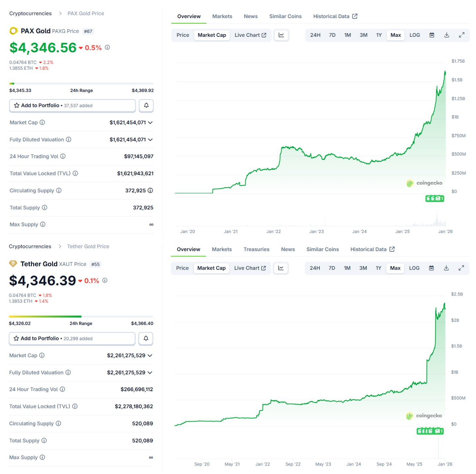Image resolution: width=476 pixels, height=474 pixels.
Task: Open the Treasuries tab for Tether Gold
Action: point(256,249)
